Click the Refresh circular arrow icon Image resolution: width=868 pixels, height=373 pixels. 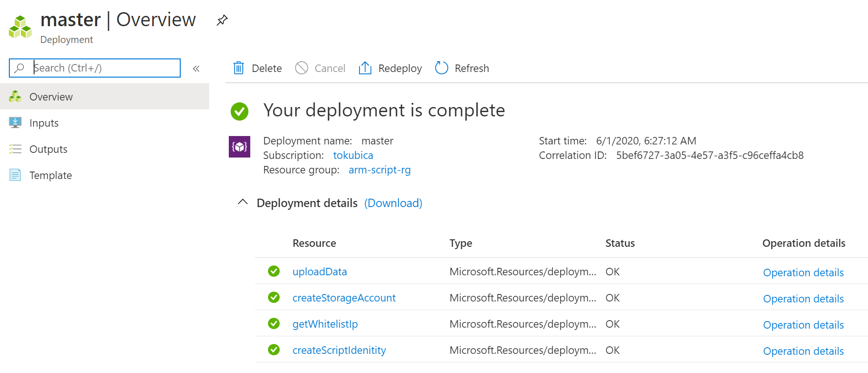(441, 68)
